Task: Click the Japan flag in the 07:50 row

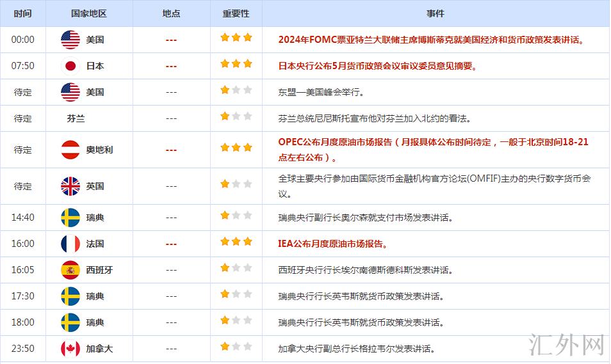Action: (x=70, y=66)
